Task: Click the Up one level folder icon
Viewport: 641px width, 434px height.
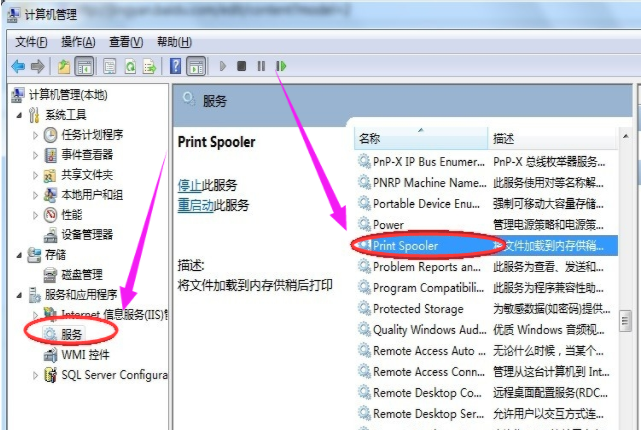Action: tap(64, 66)
